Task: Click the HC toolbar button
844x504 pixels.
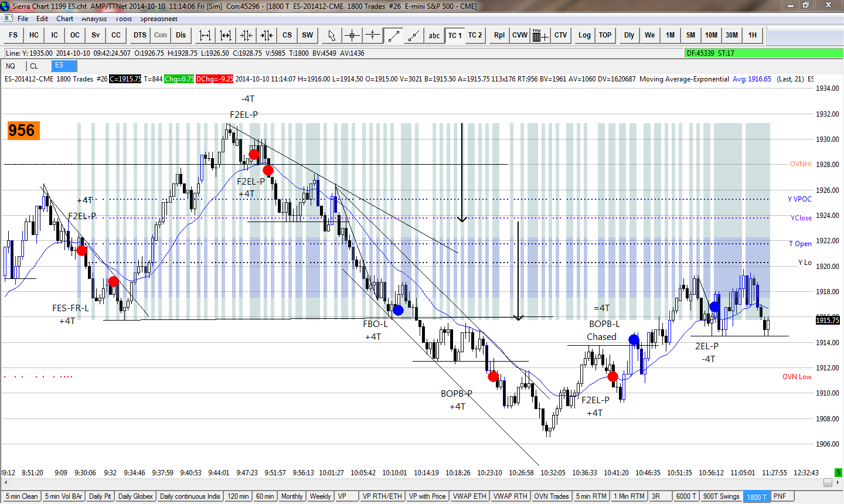Action: [34, 35]
